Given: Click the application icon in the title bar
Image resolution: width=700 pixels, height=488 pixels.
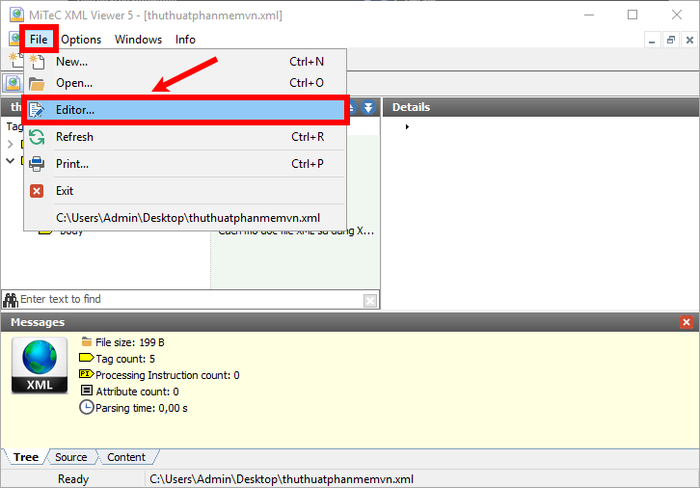Looking at the screenshot, I should [x=17, y=15].
